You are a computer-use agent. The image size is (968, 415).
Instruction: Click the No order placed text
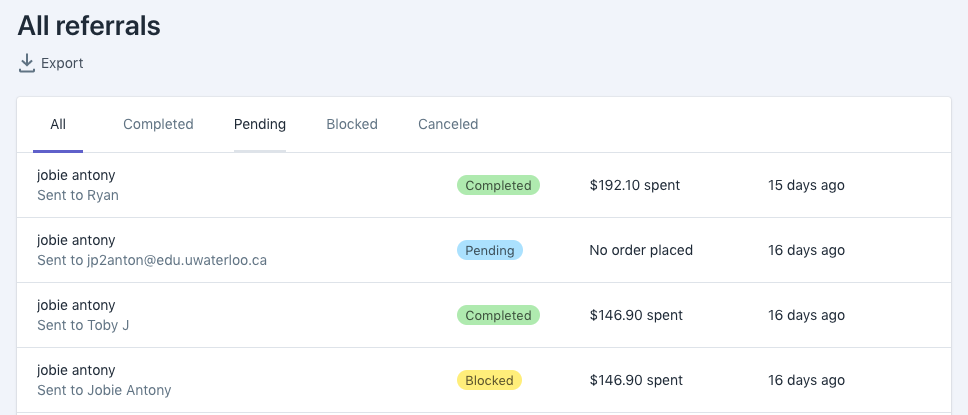pos(641,250)
